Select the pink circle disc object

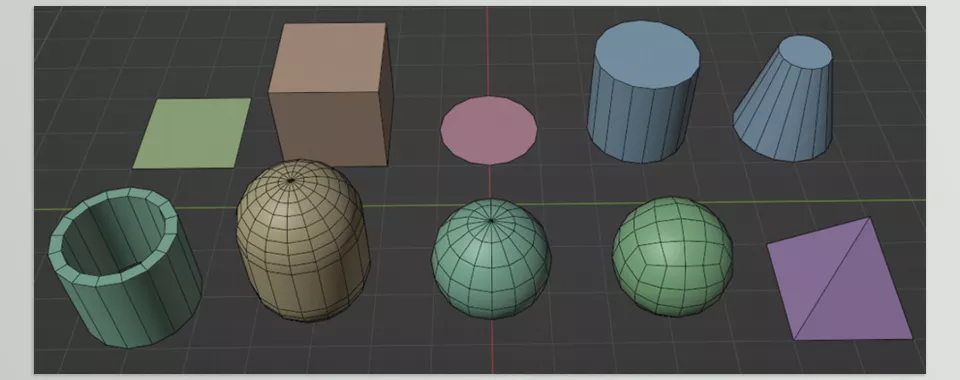point(489,130)
